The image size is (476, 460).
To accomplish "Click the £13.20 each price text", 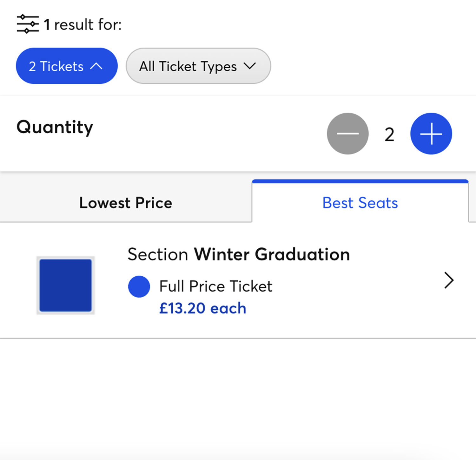I will coord(203,308).
